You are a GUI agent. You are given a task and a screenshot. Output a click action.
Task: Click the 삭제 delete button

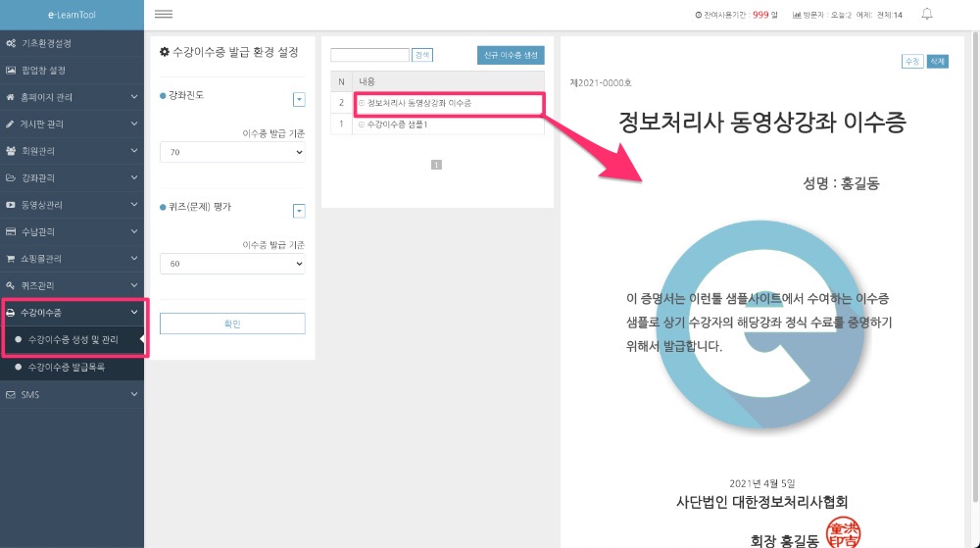pos(938,61)
